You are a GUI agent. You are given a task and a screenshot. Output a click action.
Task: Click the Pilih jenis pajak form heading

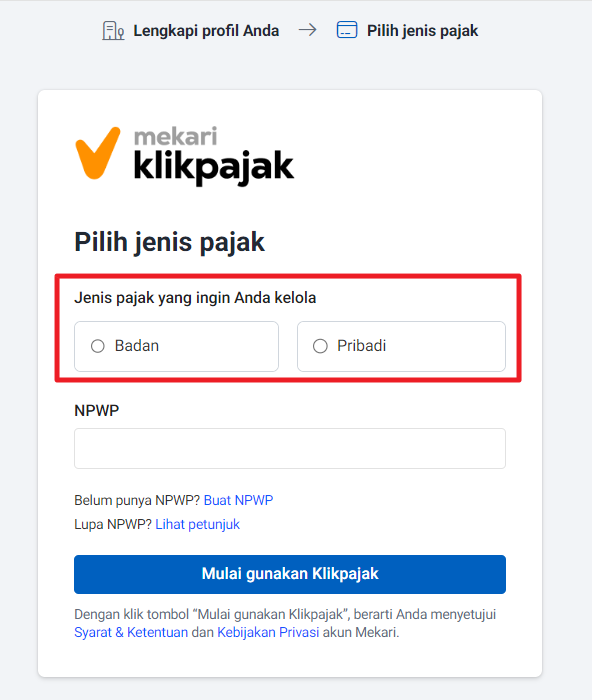click(169, 242)
